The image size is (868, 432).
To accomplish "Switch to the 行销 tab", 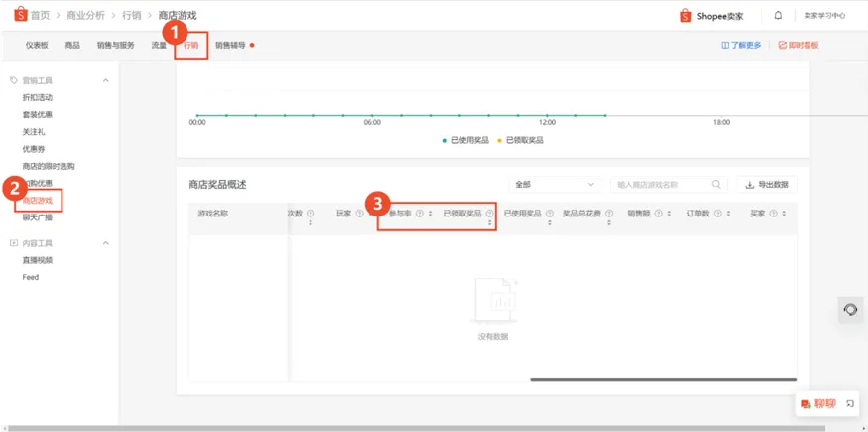I will point(191,46).
